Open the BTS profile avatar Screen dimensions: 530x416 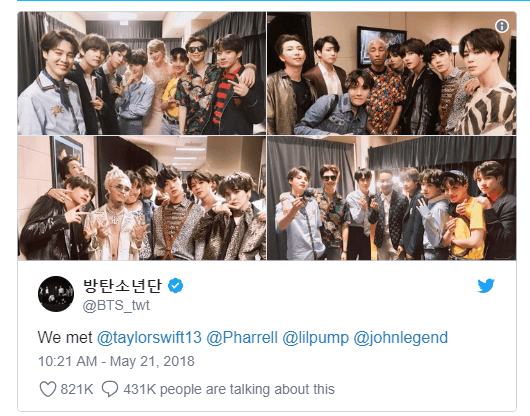coord(56,293)
